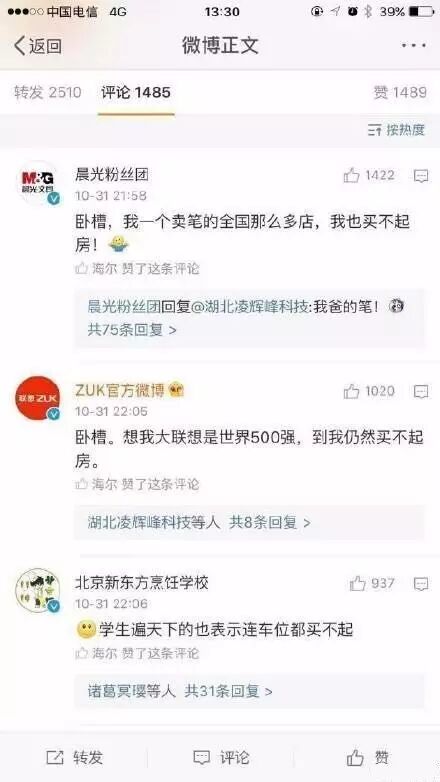The height and width of the screenshot is (782, 440).
Task: Expand 共31条回复 replies under 新东方 comment
Action: (x=228, y=691)
